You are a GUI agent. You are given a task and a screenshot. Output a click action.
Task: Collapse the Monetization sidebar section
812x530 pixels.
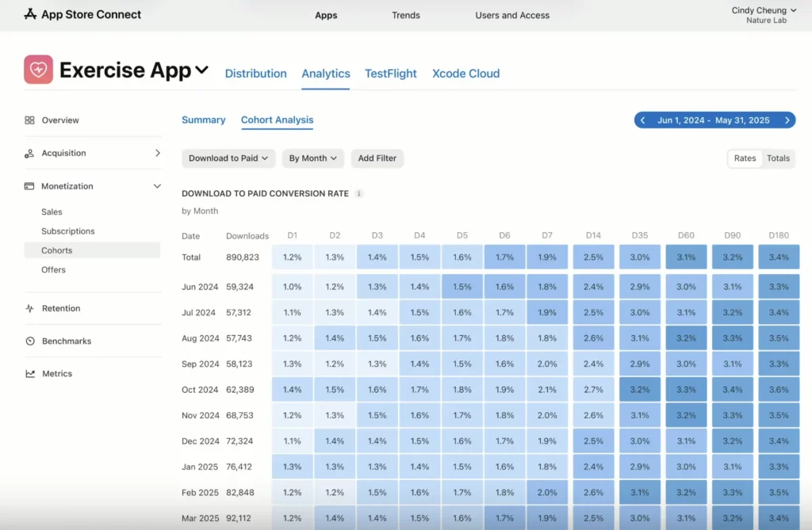pyautogui.click(x=157, y=186)
